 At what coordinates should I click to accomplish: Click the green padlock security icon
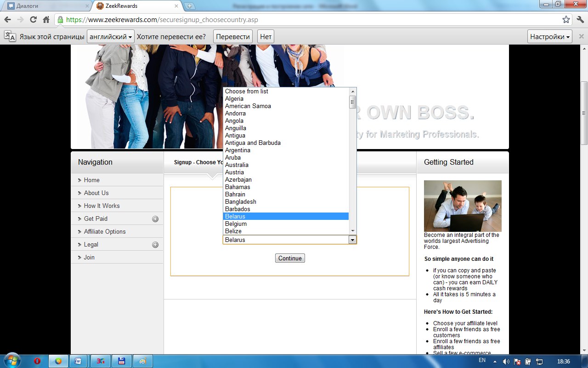click(60, 20)
